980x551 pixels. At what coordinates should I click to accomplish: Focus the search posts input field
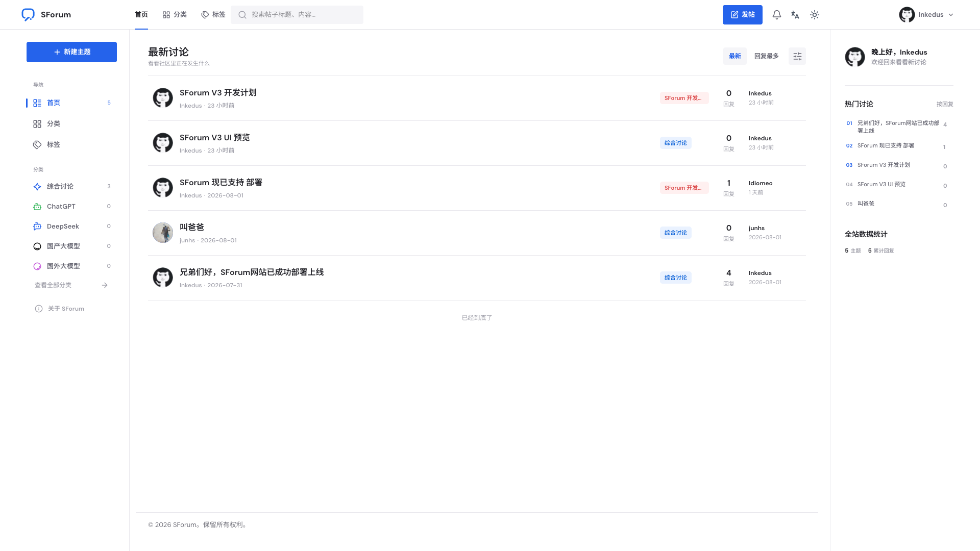(x=297, y=15)
